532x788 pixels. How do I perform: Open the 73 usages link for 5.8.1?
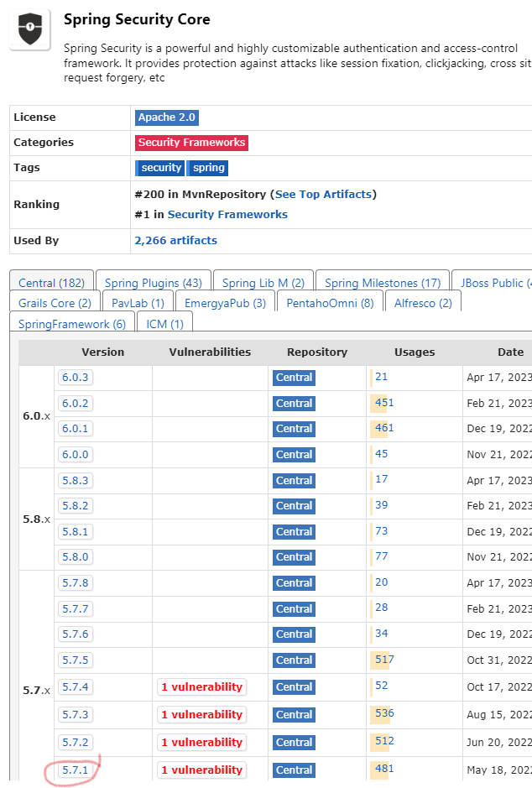(x=381, y=530)
